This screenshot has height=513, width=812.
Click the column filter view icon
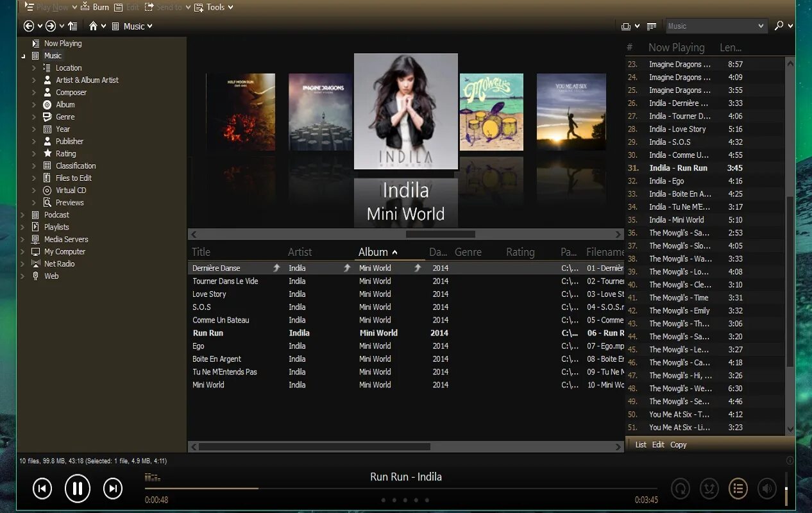[652, 26]
